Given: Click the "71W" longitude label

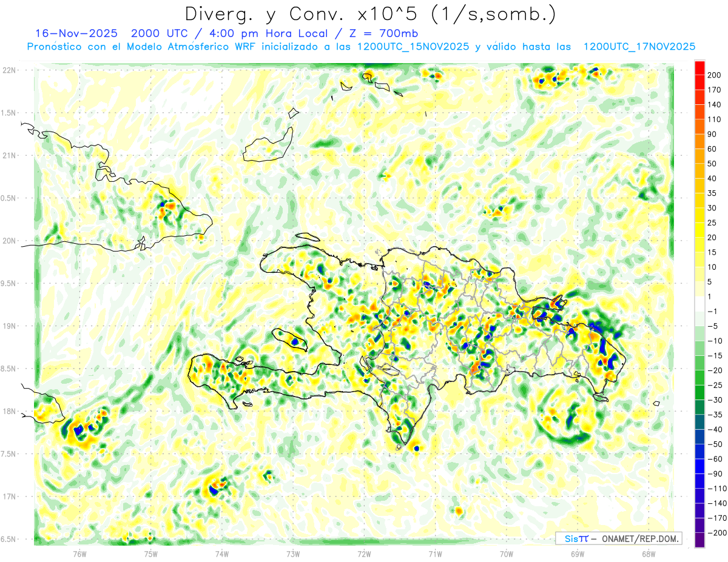Looking at the screenshot, I should 435,553.
